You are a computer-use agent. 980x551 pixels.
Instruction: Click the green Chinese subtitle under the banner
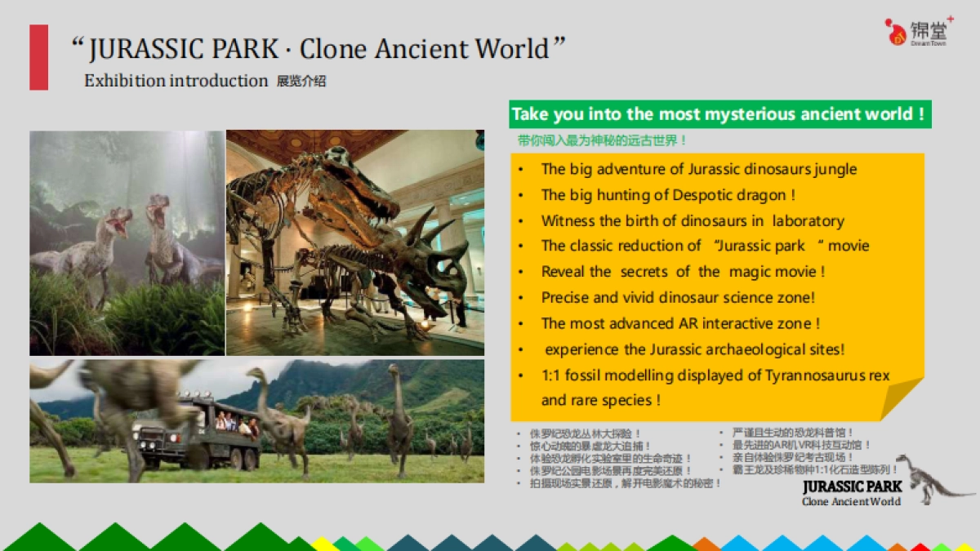point(602,140)
